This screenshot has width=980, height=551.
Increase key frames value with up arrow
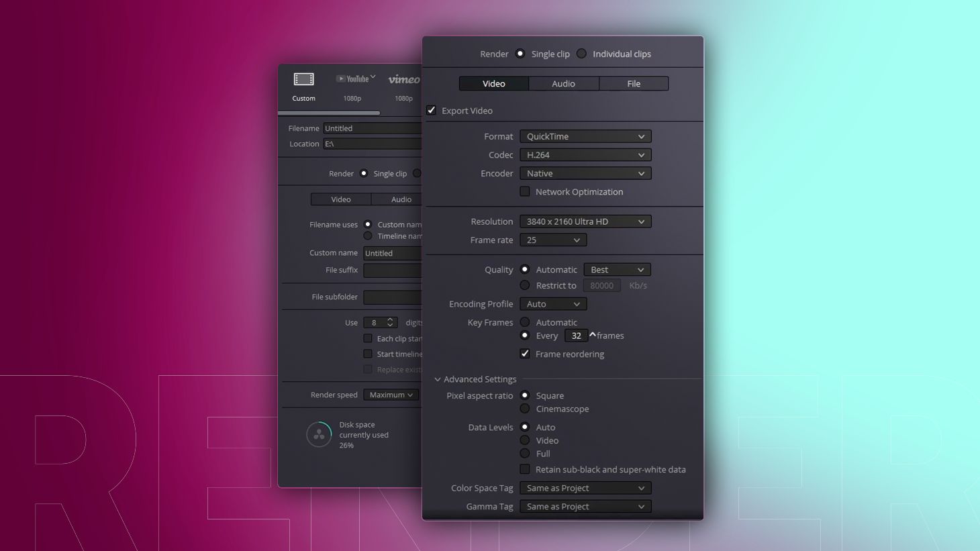(593, 334)
